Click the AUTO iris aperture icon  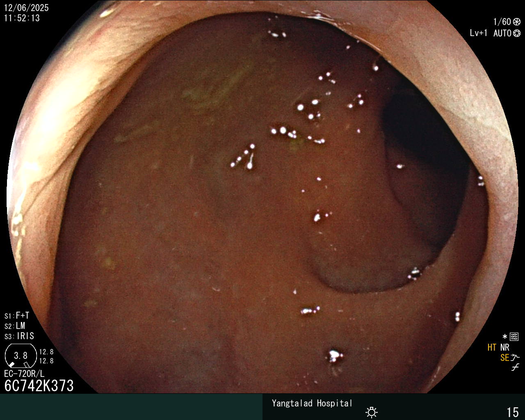517,33
